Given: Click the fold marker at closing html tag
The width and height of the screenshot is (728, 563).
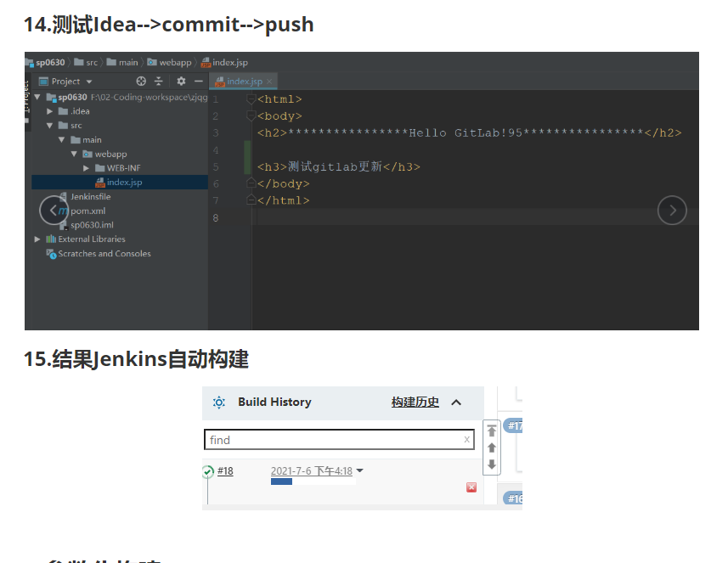Looking at the screenshot, I should pyautogui.click(x=251, y=200).
